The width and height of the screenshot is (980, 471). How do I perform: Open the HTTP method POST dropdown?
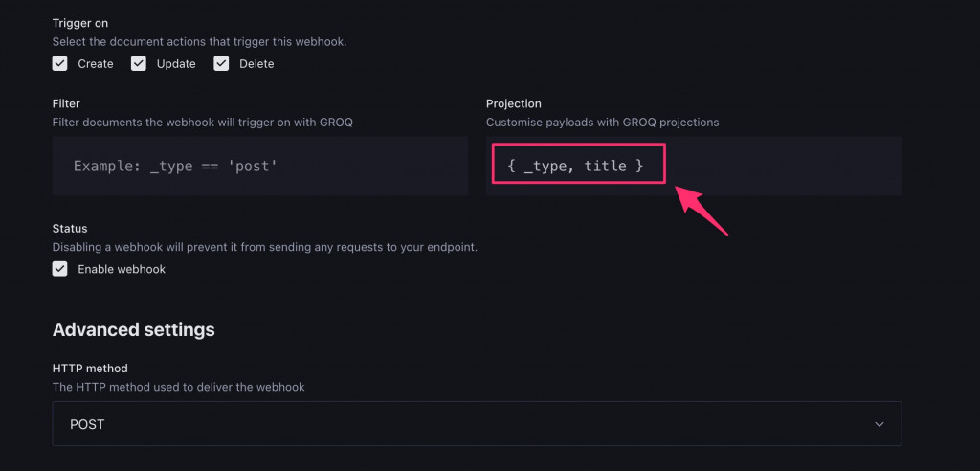477,424
